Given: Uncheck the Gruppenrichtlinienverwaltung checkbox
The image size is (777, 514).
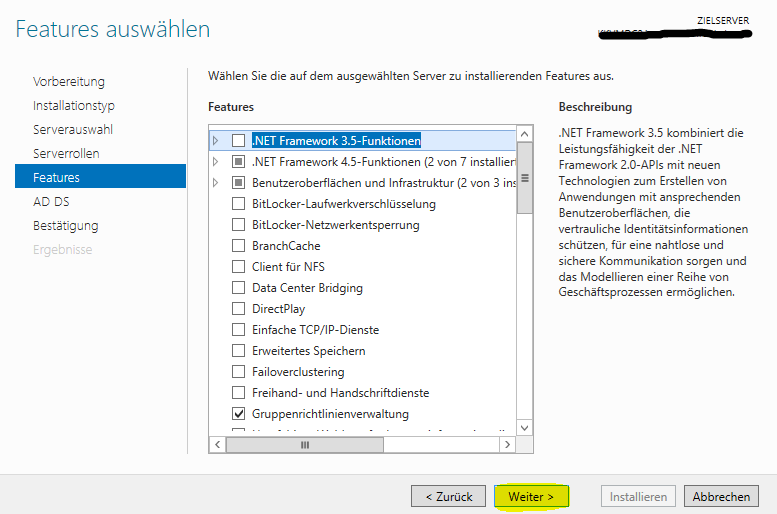Looking at the screenshot, I should tap(238, 413).
